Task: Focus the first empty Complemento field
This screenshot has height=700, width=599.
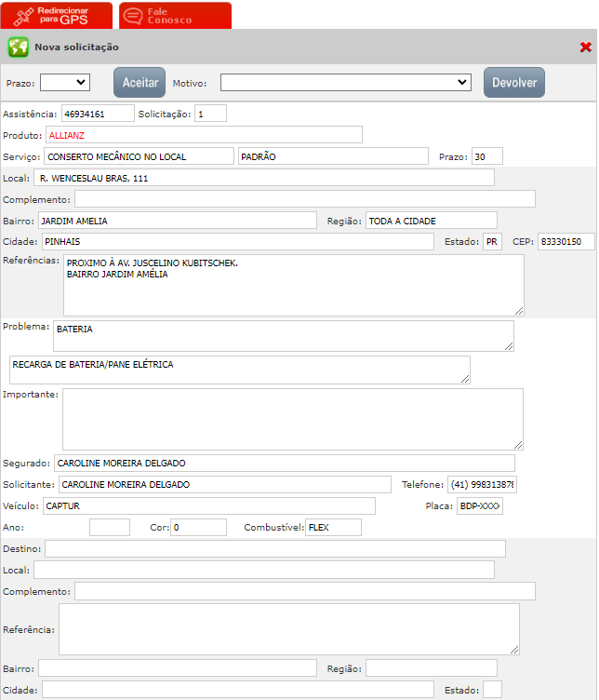Action: [x=305, y=199]
